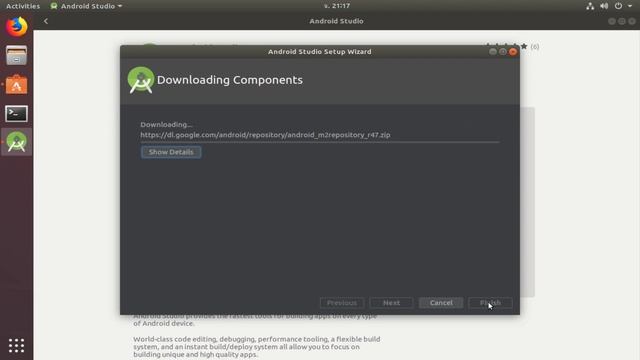The image size is (640, 360).
Task: Click the clock in the top bar
Action: (x=337, y=6)
